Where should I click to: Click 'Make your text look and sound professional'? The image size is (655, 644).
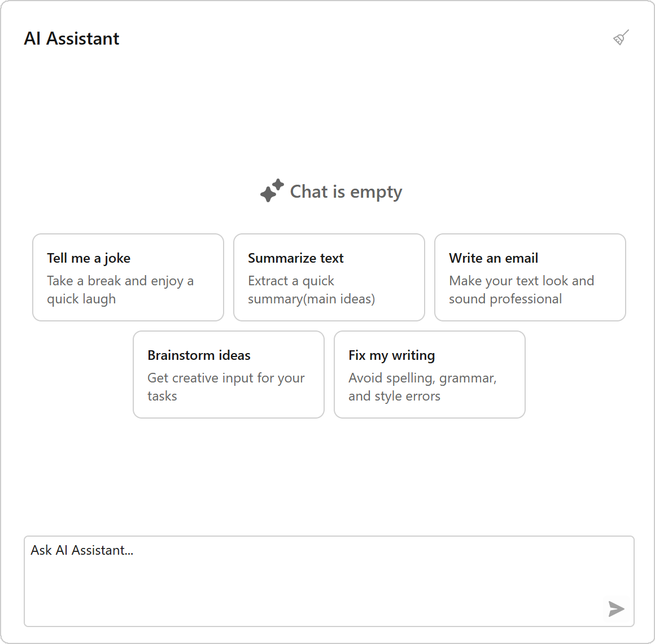click(521, 290)
